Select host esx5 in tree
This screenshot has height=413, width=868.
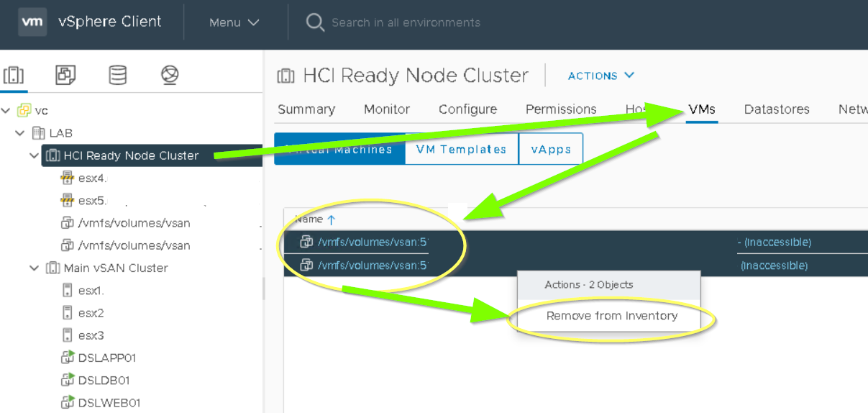tap(92, 200)
